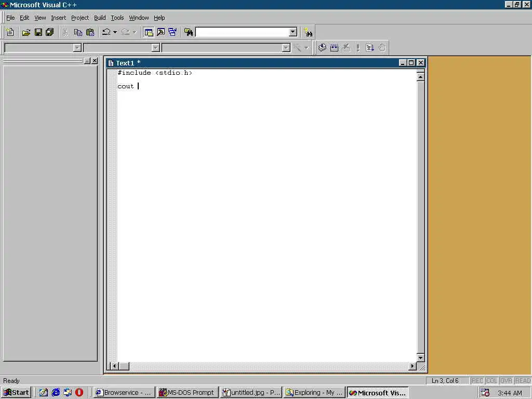Click the Compile icon in Build toolbar
532x399 pixels.
(x=322, y=47)
